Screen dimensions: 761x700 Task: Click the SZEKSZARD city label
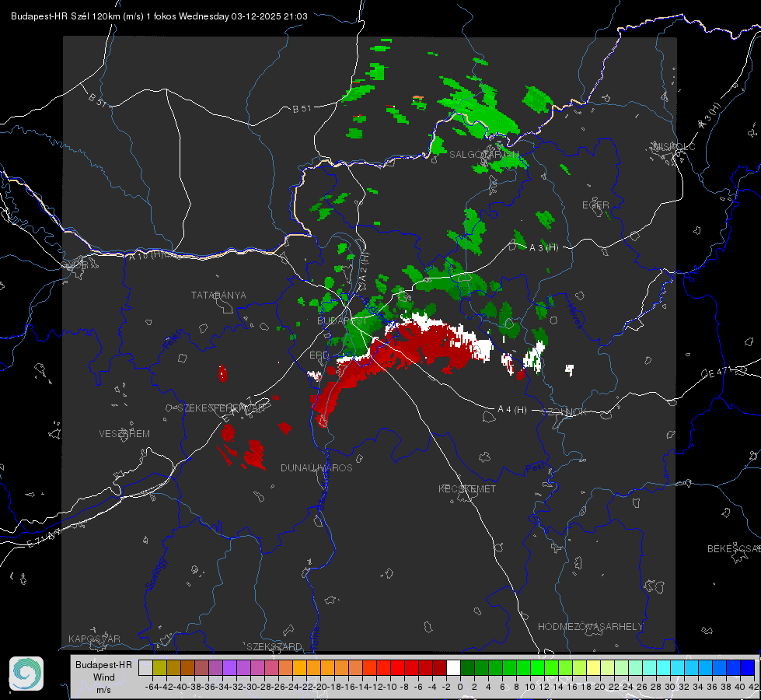[274, 646]
